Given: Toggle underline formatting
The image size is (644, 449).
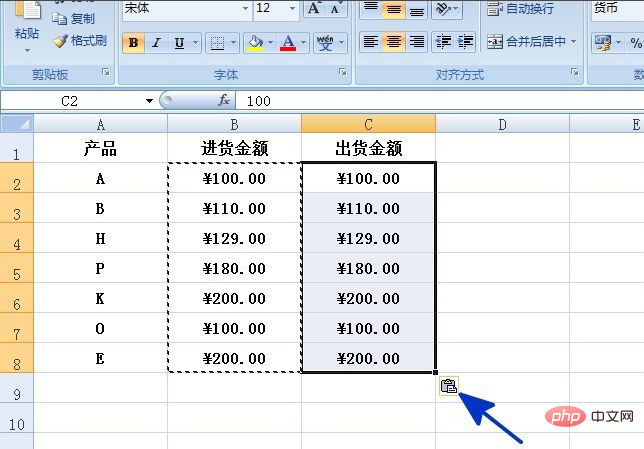Looking at the screenshot, I should tap(179, 43).
